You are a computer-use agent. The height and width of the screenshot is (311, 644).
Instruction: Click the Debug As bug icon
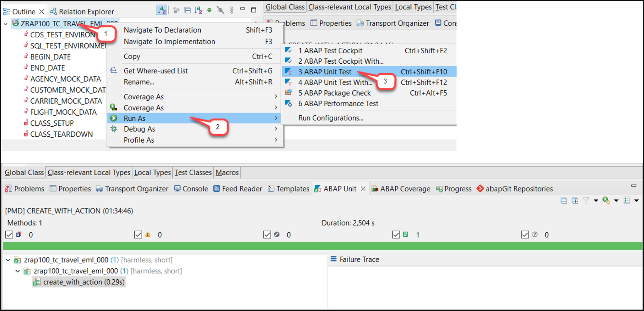[x=114, y=129]
